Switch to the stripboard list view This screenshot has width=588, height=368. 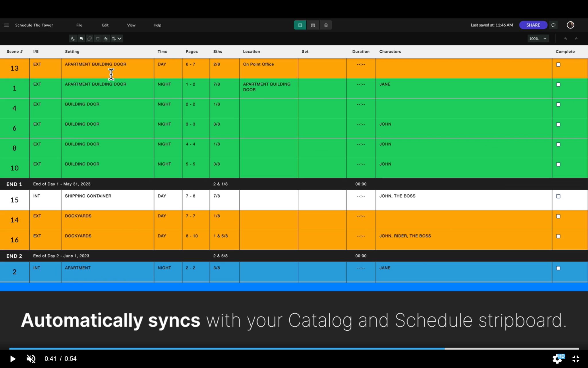[x=300, y=25]
